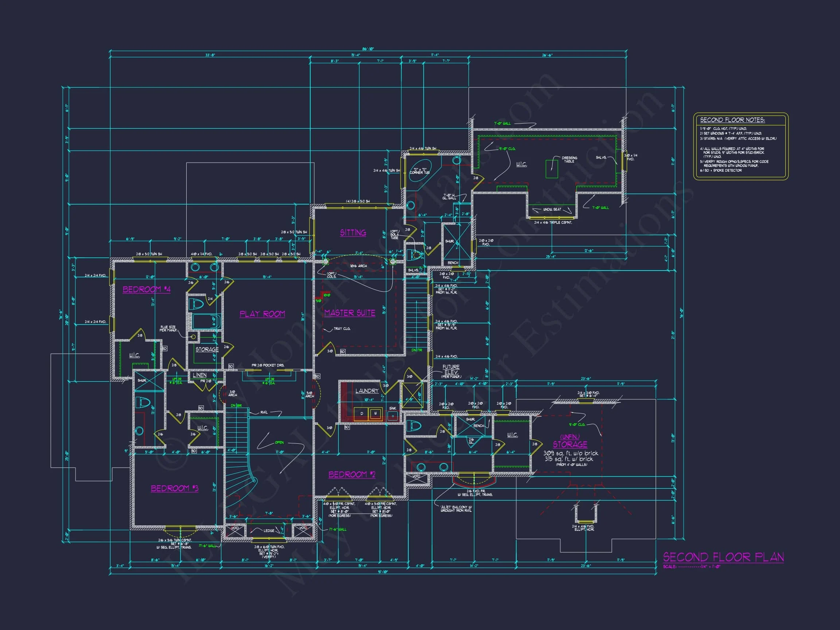Click the Laundry room label
The width and height of the screenshot is (840, 630).
[x=367, y=391]
